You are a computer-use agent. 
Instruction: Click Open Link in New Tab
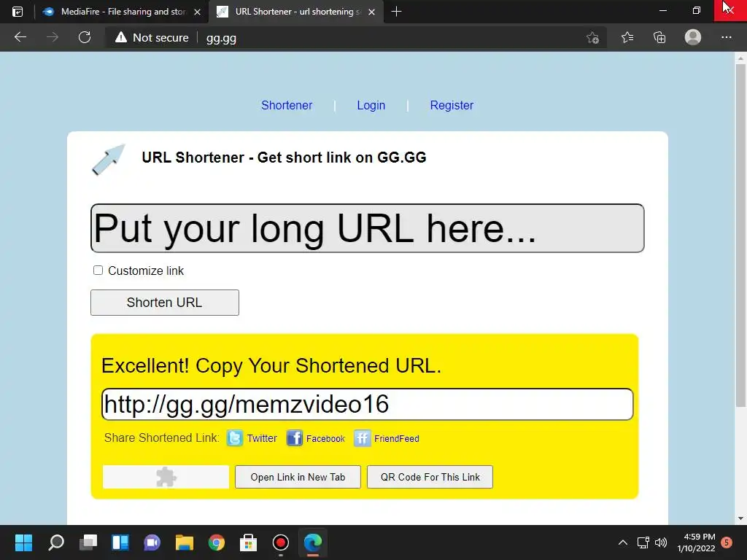[298, 477]
